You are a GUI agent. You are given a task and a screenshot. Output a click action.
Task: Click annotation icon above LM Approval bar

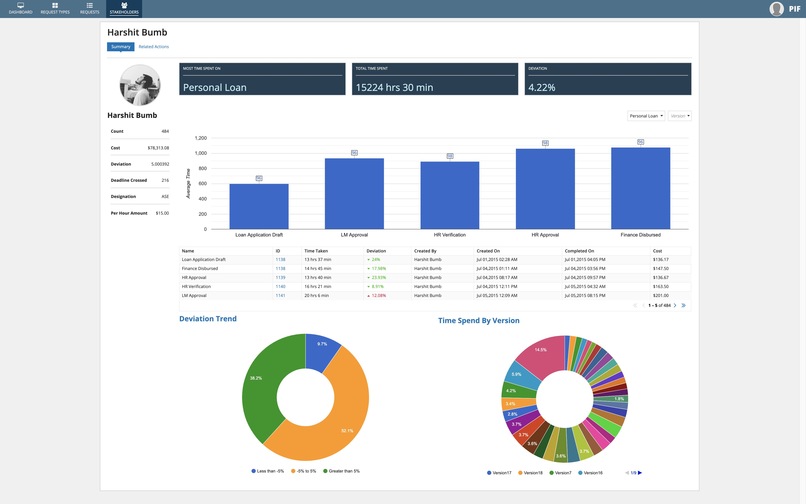point(354,153)
